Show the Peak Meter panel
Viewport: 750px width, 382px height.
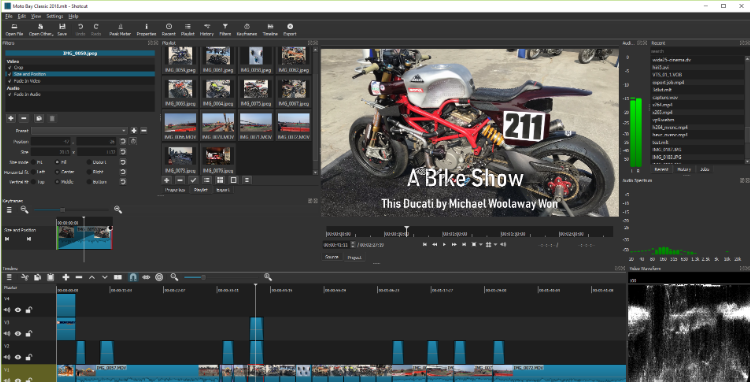pyautogui.click(x=120, y=30)
